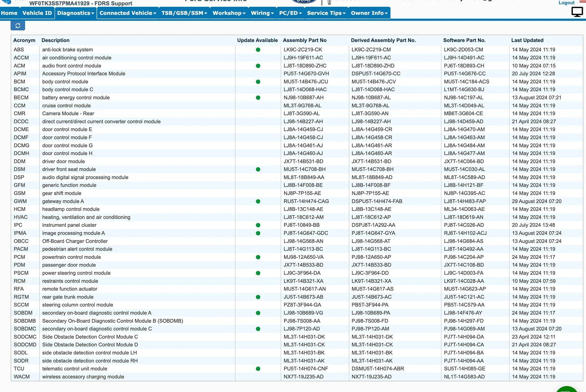Click software part number PU5T-14G676-CC

pos(465,74)
